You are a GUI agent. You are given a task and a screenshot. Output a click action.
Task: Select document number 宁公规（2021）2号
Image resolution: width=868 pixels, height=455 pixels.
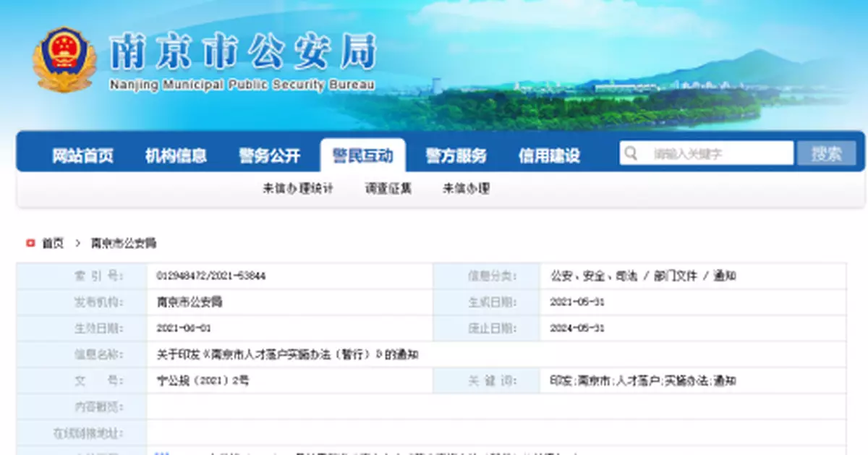coord(203,380)
